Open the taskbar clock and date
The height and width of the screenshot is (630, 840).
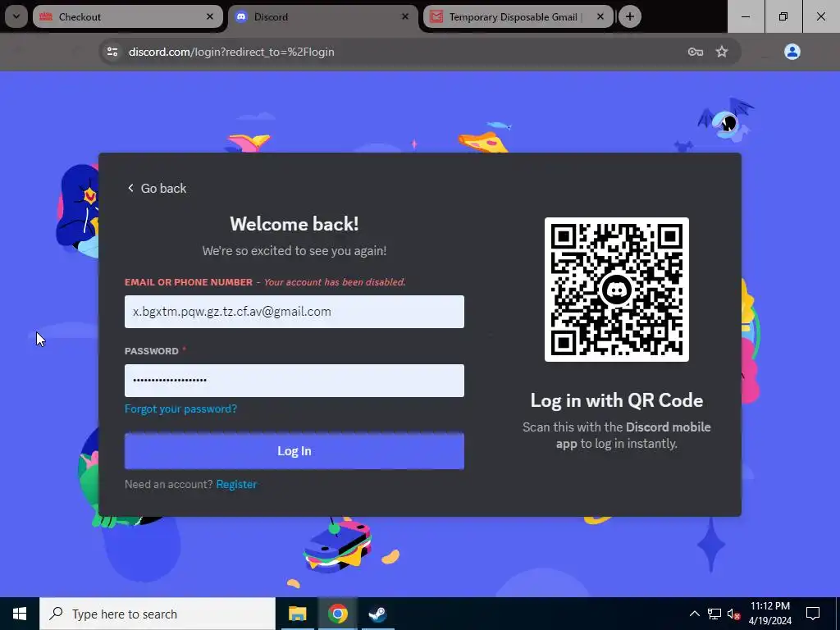tap(769, 614)
